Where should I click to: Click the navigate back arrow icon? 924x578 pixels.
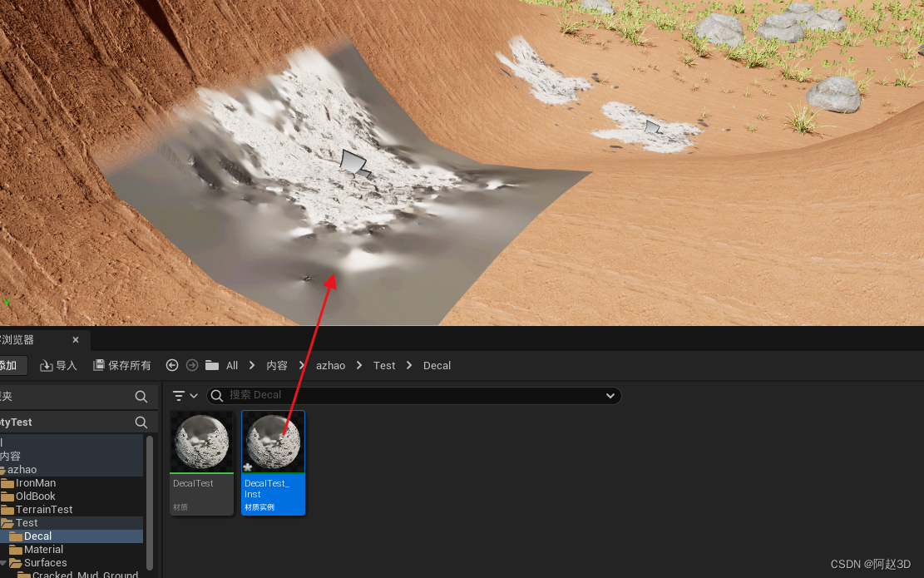tap(172, 365)
